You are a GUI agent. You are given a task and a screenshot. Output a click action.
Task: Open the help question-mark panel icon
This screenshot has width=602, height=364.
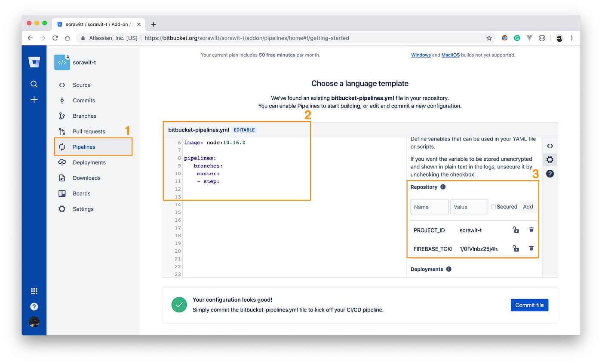pyautogui.click(x=550, y=173)
